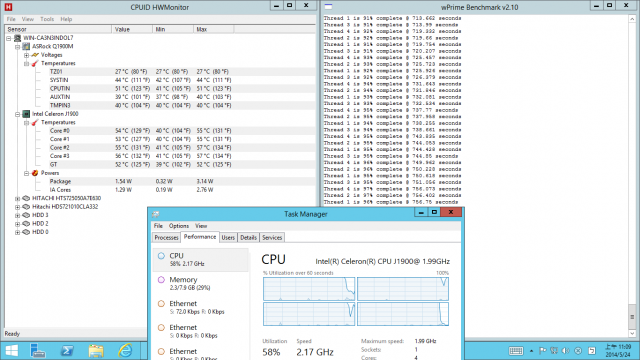The image size is (640, 360).
Task: Click the Action Center flag tray icon
Action: [x=542, y=351]
